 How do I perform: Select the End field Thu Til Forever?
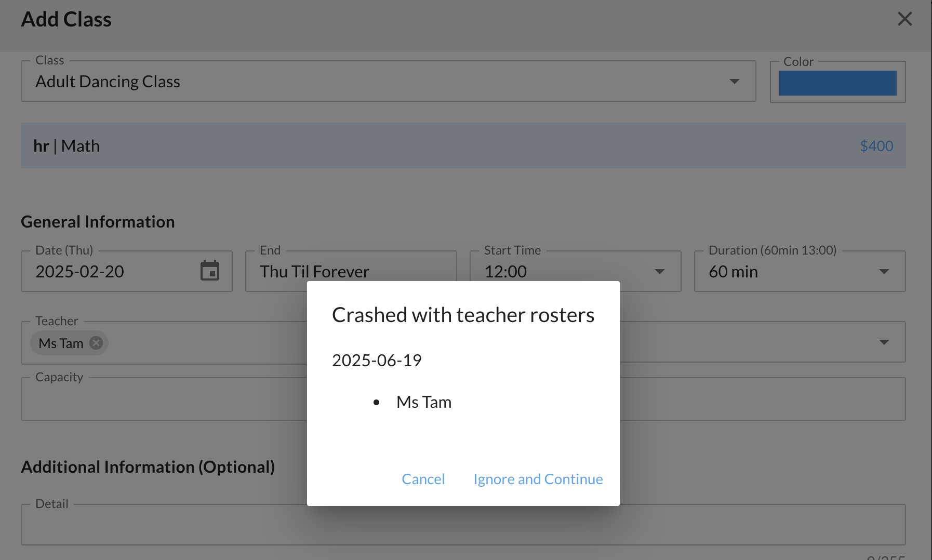[314, 271]
